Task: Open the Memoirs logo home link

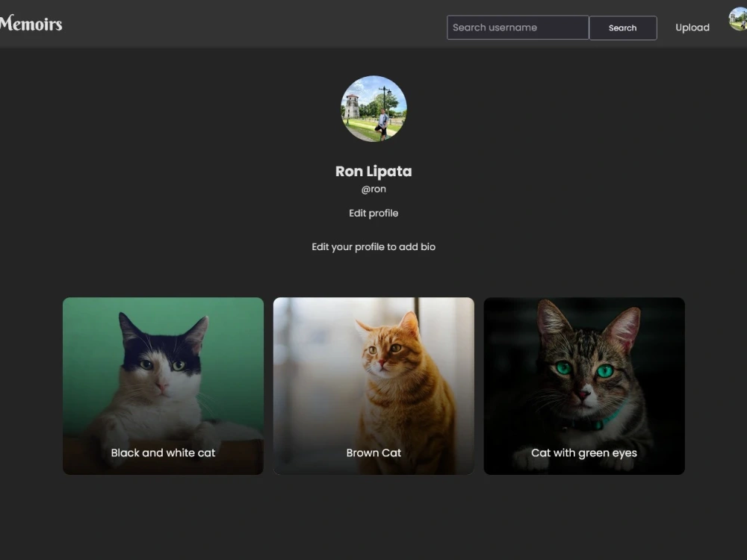Action: click(31, 23)
